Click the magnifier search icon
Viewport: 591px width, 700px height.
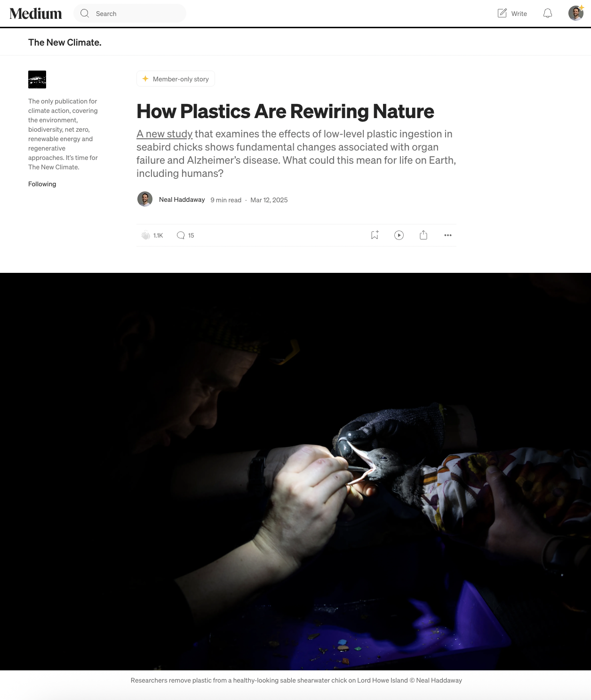pyautogui.click(x=85, y=14)
